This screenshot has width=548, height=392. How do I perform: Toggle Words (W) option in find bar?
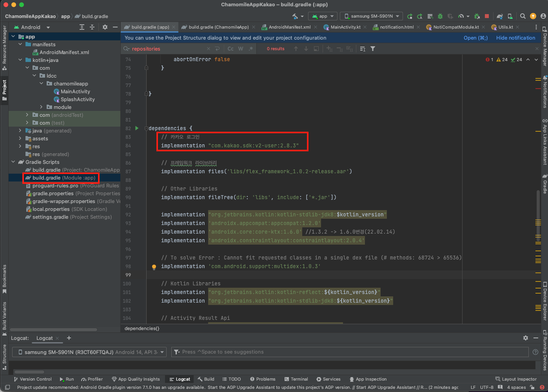(241, 49)
